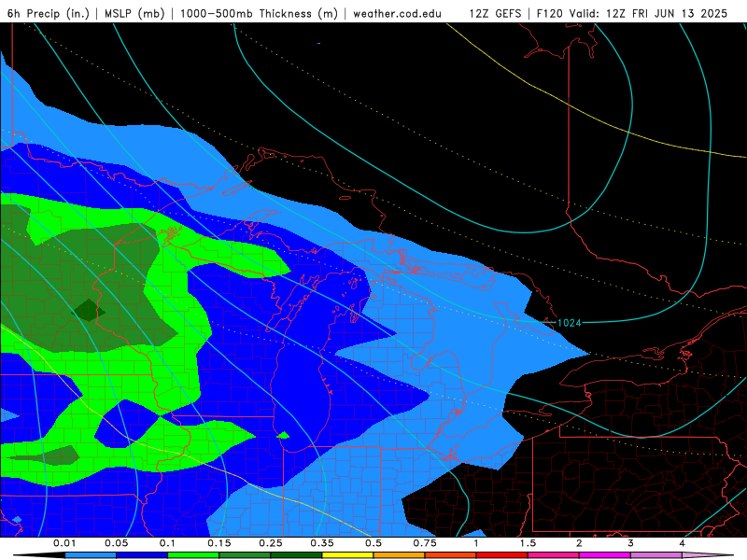
Task: Pick the dark blue 0.05–0.1 legend swatch
Action: 142,555
